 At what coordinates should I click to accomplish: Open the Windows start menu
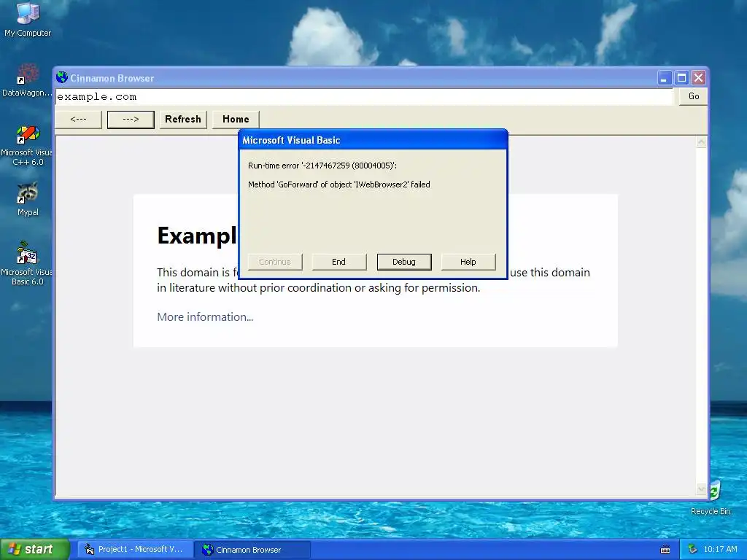[35, 549]
